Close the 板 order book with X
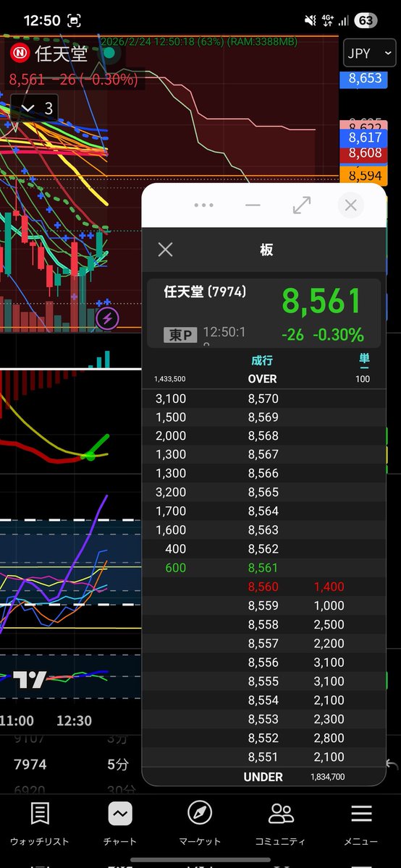This screenshot has height=868, width=401. click(165, 250)
